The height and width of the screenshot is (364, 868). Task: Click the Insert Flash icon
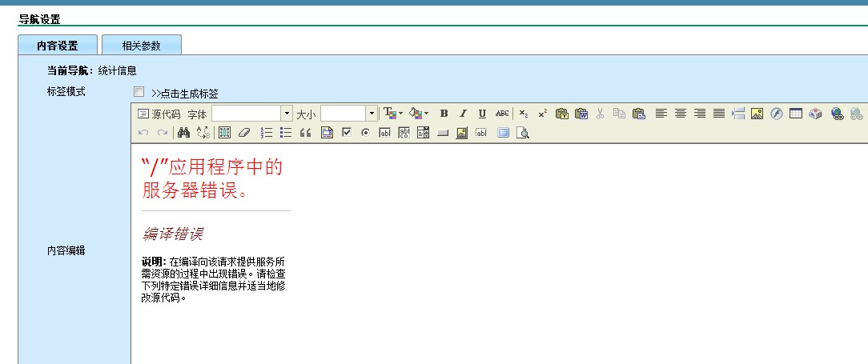776,114
